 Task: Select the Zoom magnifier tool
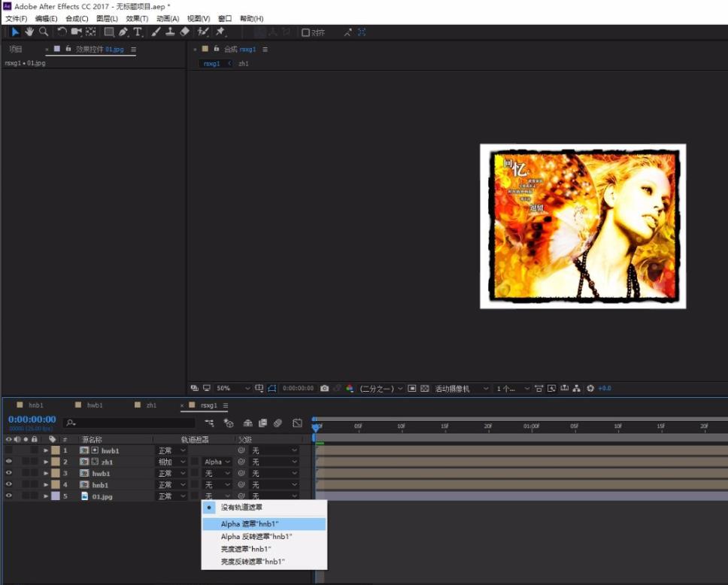click(44, 32)
